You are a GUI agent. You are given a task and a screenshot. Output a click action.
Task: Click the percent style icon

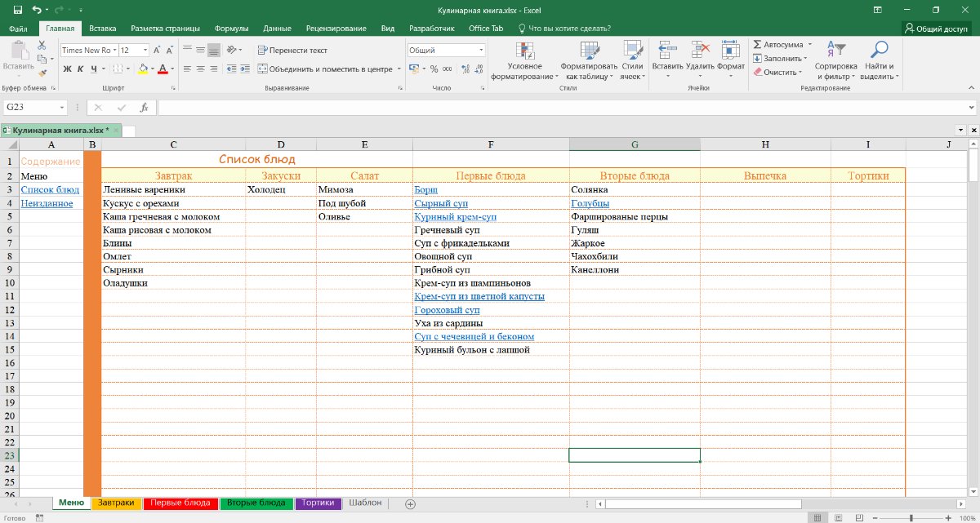tap(434, 69)
